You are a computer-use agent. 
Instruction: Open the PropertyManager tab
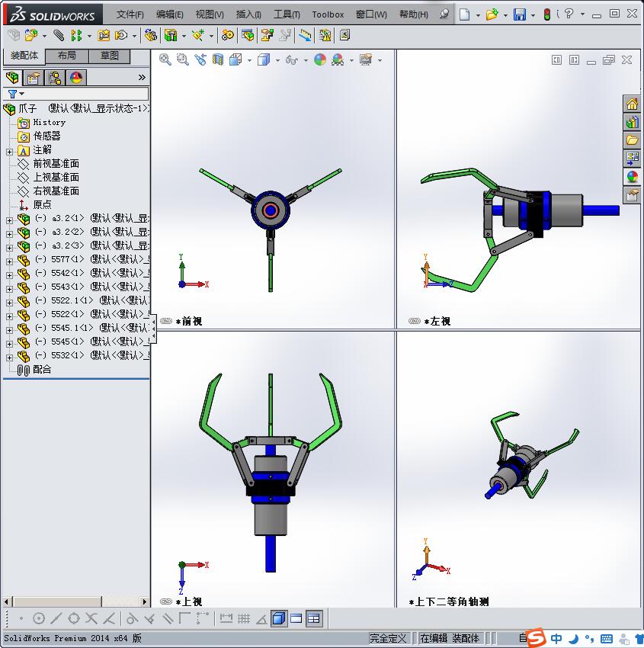34,78
